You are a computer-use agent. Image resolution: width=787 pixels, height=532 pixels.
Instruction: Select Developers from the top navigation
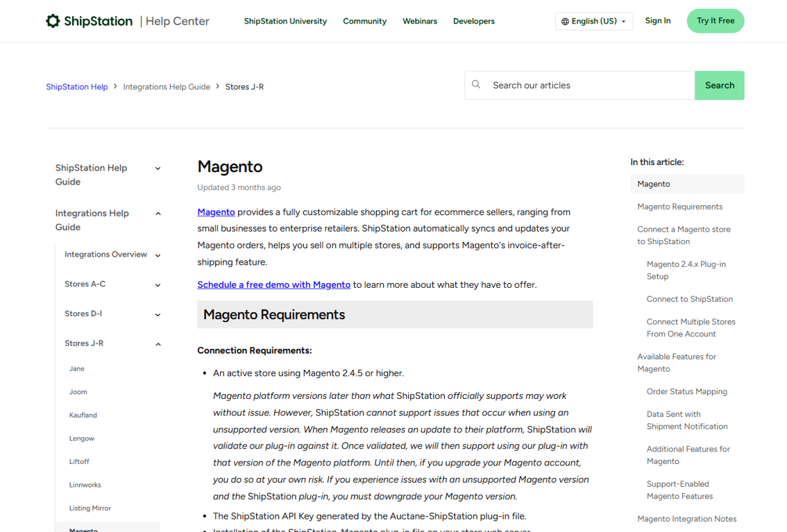pyautogui.click(x=473, y=21)
